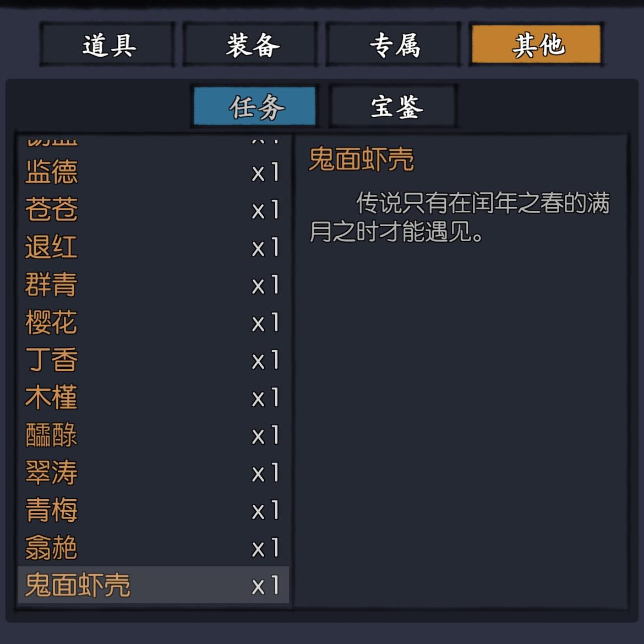Select the highlighted 鬼面虾壳 list row
644x644 pixels.
tap(153, 585)
